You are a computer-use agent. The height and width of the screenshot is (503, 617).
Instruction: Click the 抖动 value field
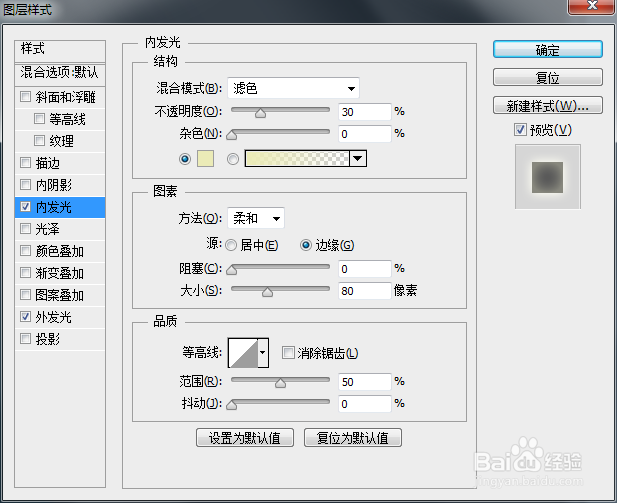pos(365,404)
